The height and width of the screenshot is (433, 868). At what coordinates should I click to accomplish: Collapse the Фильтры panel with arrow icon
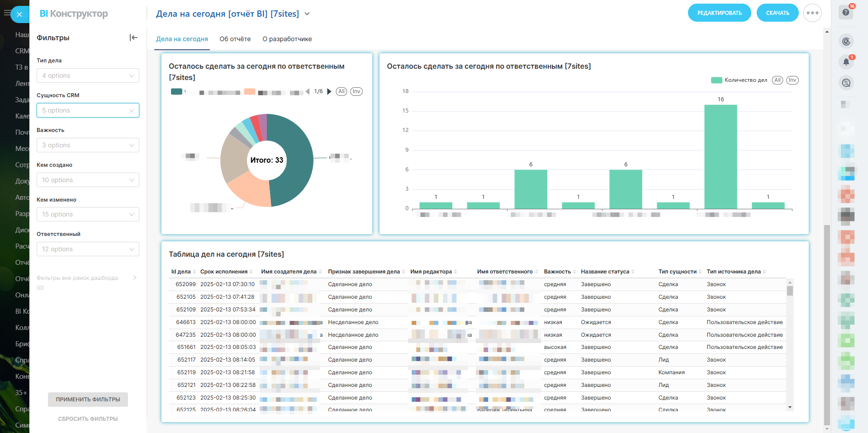133,38
